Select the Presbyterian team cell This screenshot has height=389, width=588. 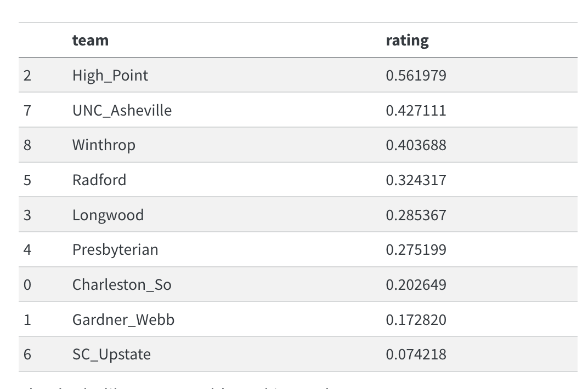tap(115, 250)
